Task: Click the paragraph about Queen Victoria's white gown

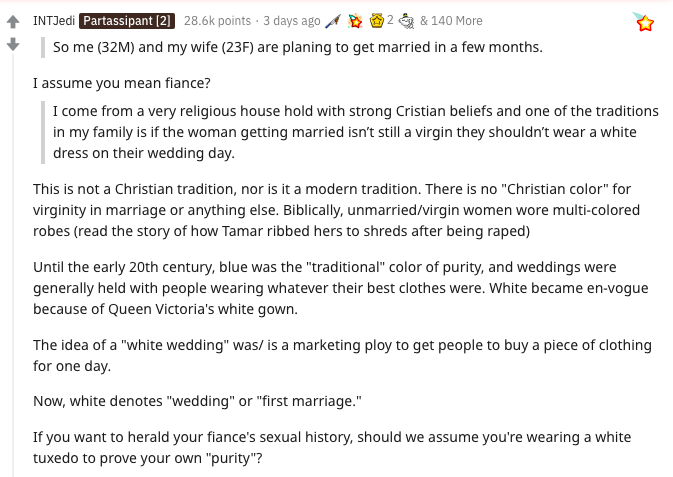Action: point(340,288)
